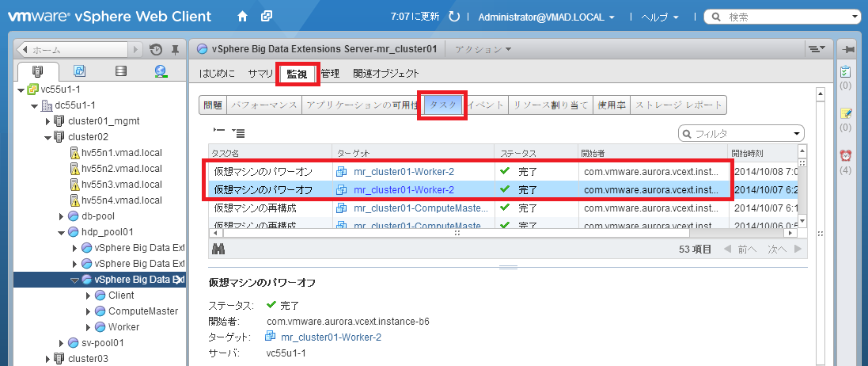Open the 問題 sub-tab
The image size is (868, 366).
click(213, 105)
